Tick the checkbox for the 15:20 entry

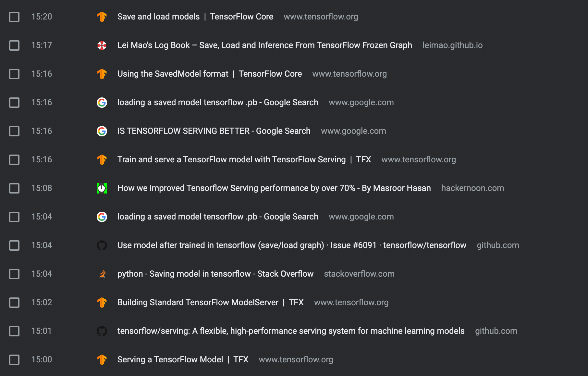tap(14, 17)
